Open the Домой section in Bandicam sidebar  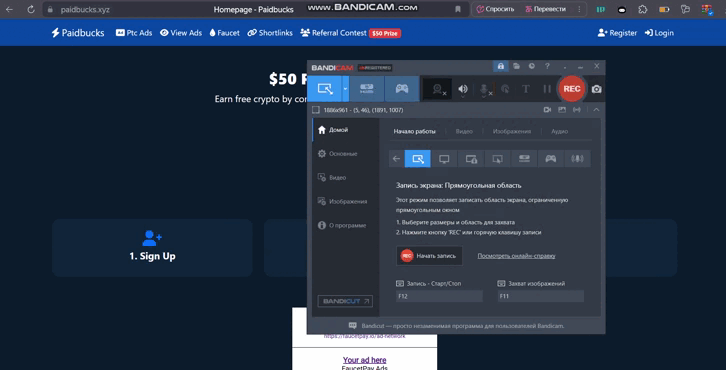345,130
